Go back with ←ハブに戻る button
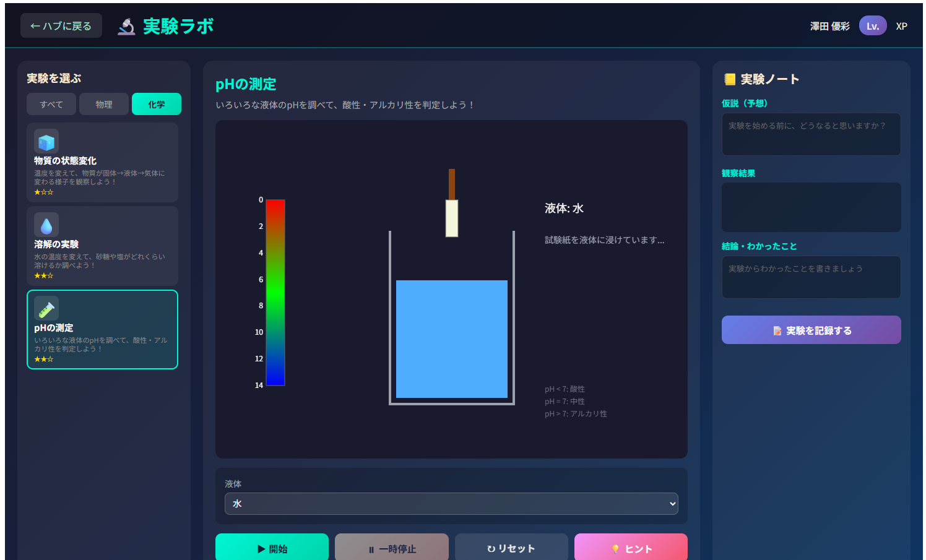Image resolution: width=926 pixels, height=560 pixels. point(61,26)
